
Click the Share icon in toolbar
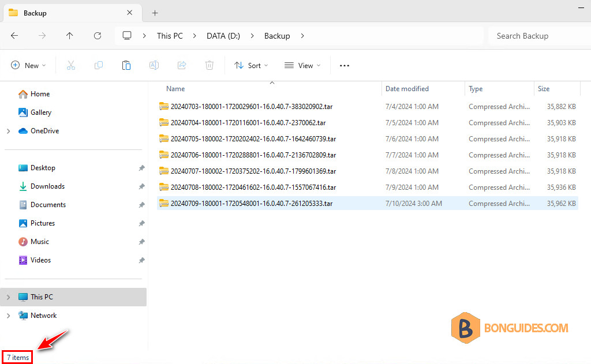[x=182, y=66]
